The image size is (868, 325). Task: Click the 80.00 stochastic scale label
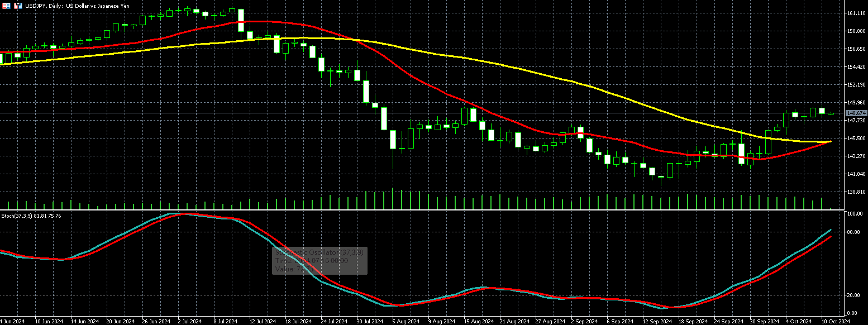(x=853, y=232)
